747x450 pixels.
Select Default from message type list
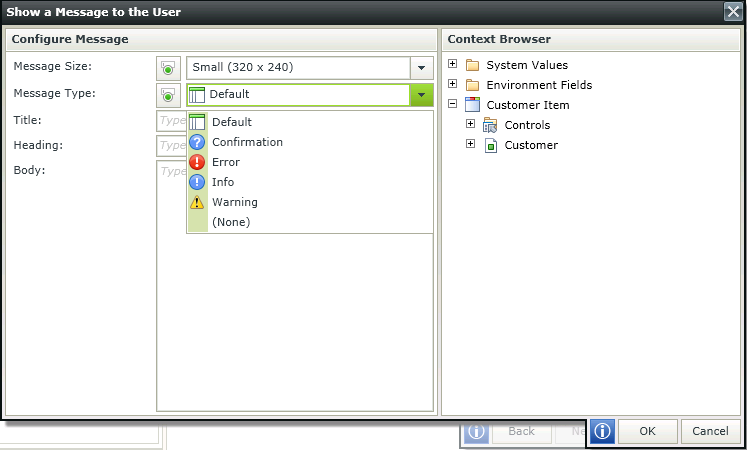[310, 122]
